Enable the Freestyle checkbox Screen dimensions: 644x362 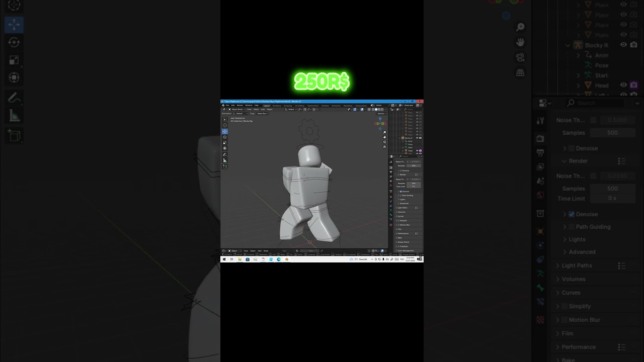point(398,246)
